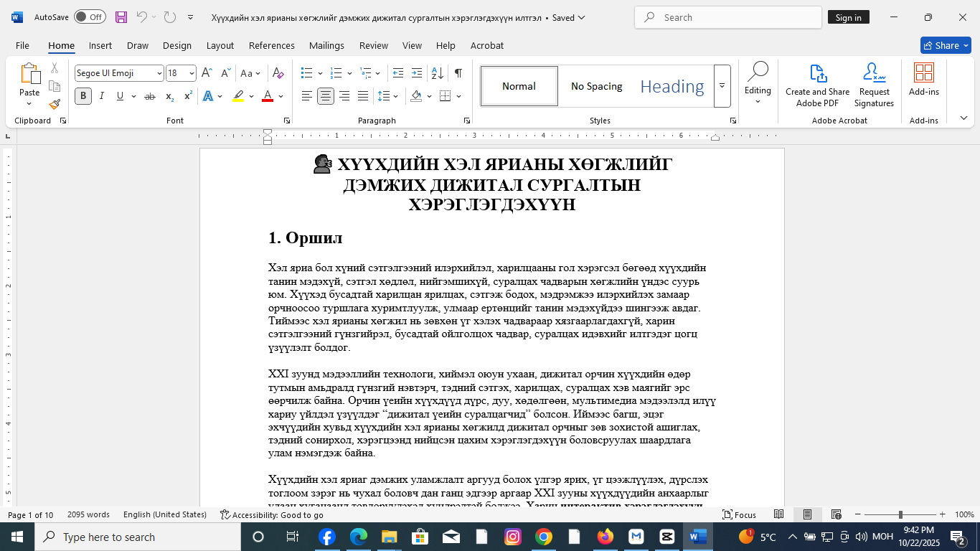980x551 pixels.
Task: Toggle bold formatting in the Font group
Action: pos(83,95)
